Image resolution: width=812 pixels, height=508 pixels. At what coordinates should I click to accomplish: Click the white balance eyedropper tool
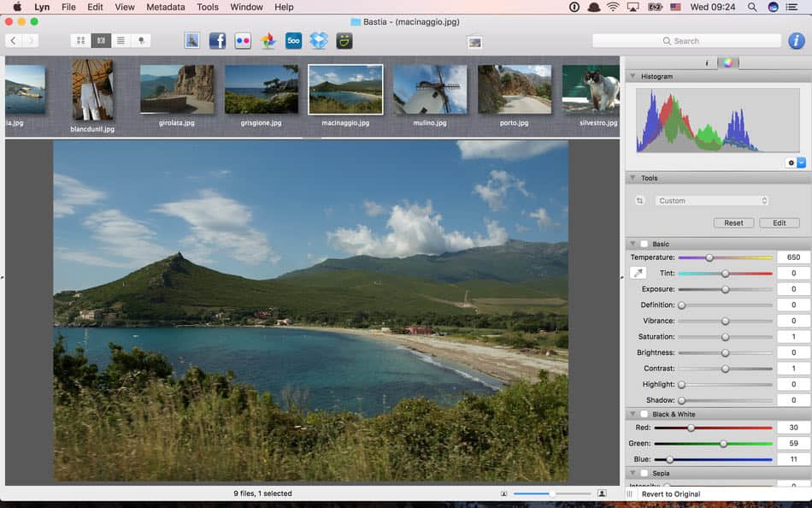click(x=638, y=273)
